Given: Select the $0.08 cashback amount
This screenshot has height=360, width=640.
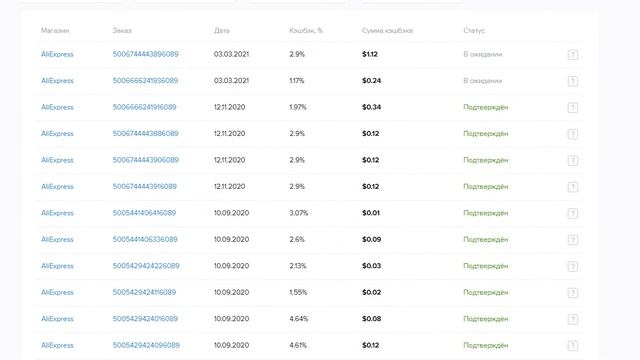Looking at the screenshot, I should (x=371, y=319).
